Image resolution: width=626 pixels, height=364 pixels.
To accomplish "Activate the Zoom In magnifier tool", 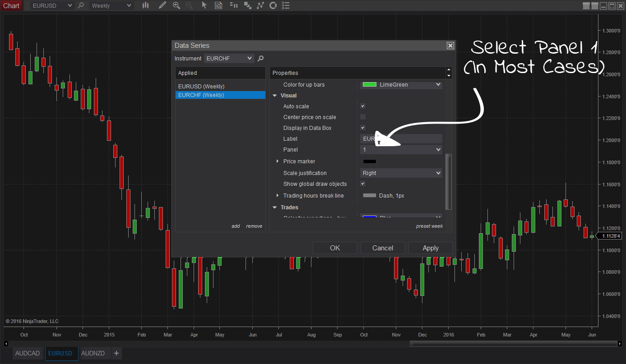I will point(176,5).
